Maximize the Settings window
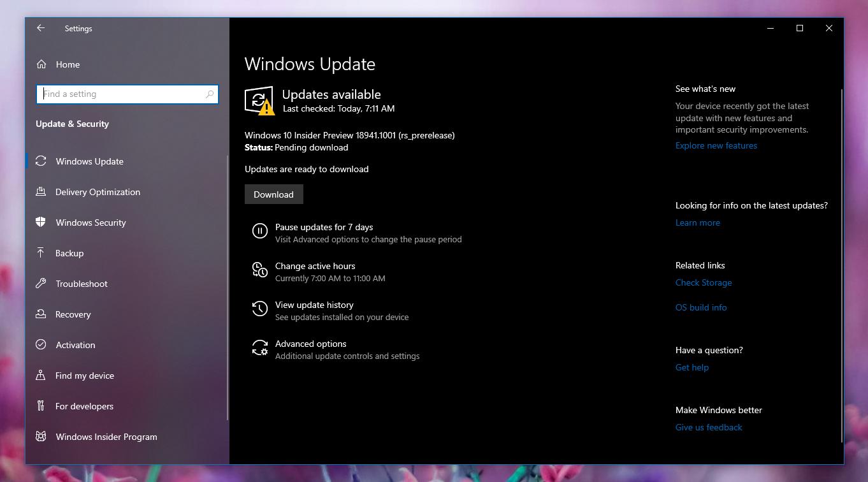This screenshot has width=868, height=482. 800,28
